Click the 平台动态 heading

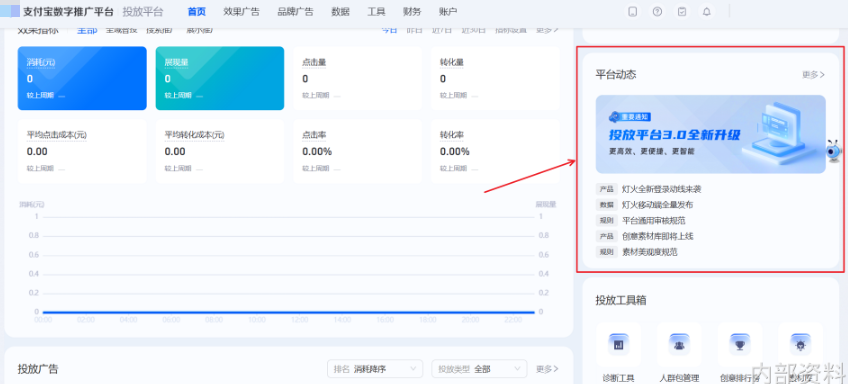[616, 75]
